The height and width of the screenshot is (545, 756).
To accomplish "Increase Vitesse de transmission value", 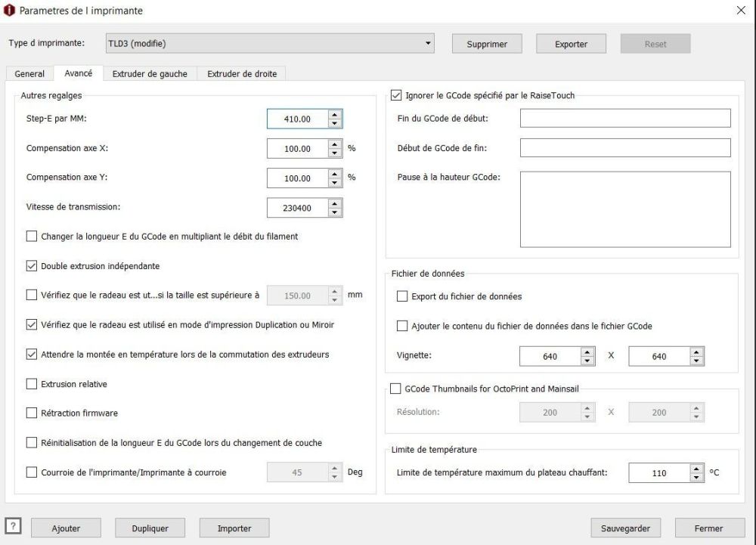I will pos(335,203).
